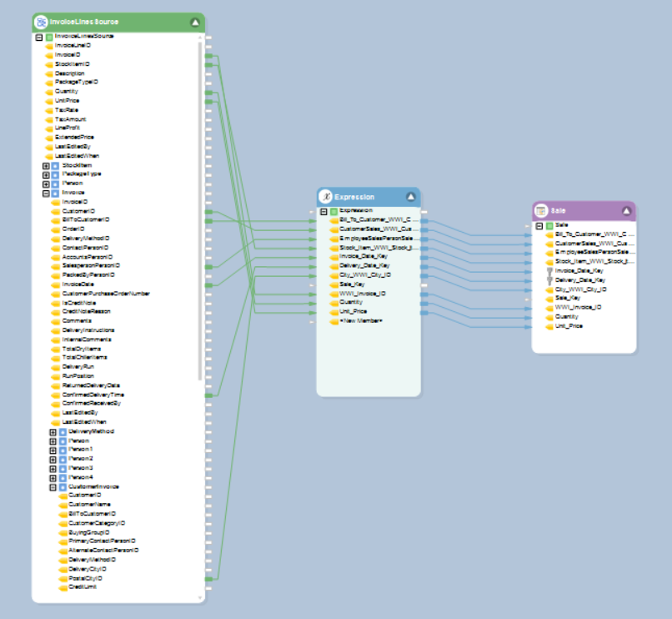Select the New Member entry in Expression
Viewport: 672px width, 619px height.
[x=361, y=321]
